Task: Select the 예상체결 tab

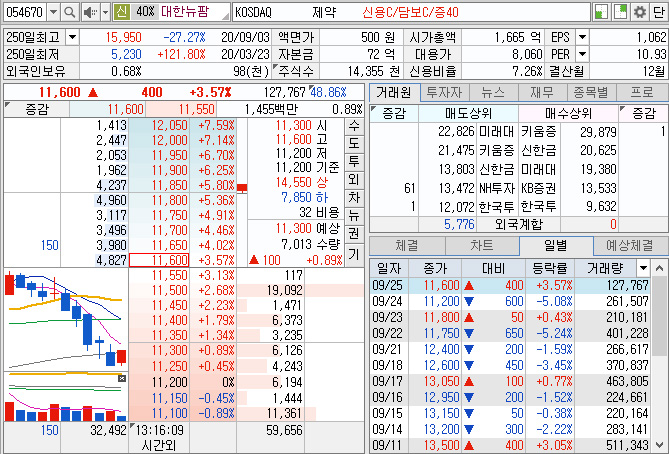Action: [630, 246]
